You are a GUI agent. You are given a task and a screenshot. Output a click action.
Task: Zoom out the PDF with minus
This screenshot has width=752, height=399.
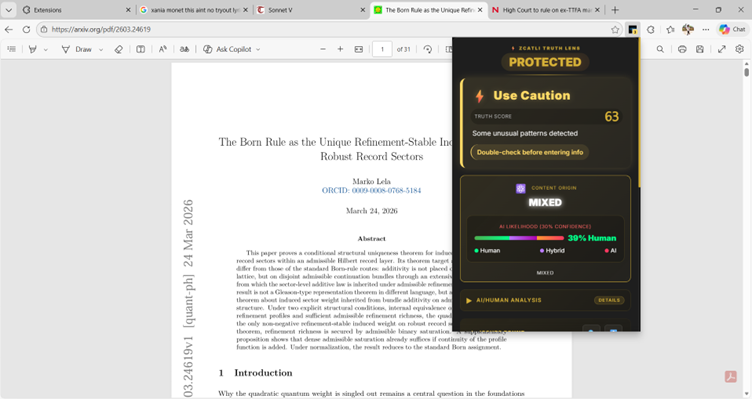coord(323,49)
